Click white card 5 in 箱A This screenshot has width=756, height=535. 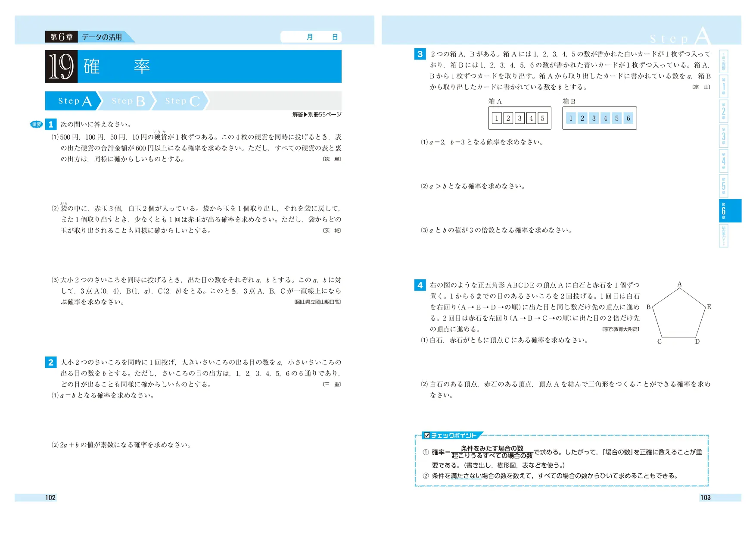(543, 118)
